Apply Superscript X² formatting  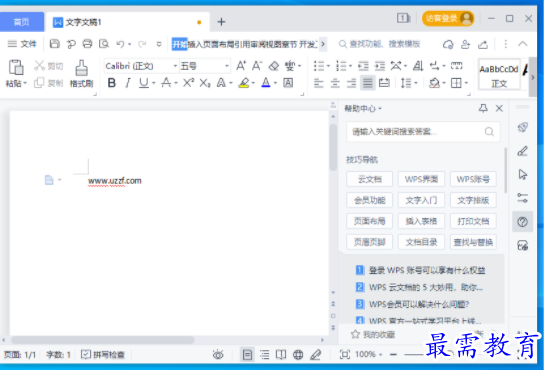[188, 83]
